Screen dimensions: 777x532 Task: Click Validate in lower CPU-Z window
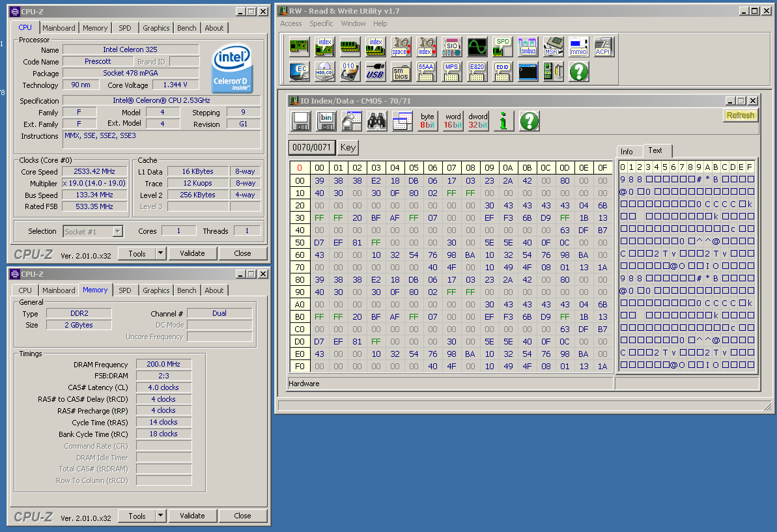pyautogui.click(x=192, y=516)
